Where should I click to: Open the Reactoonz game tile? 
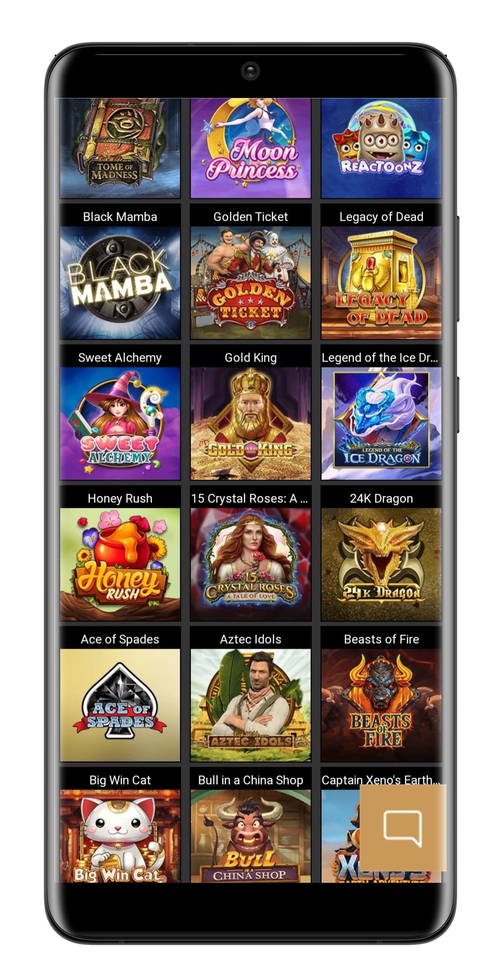(381, 148)
